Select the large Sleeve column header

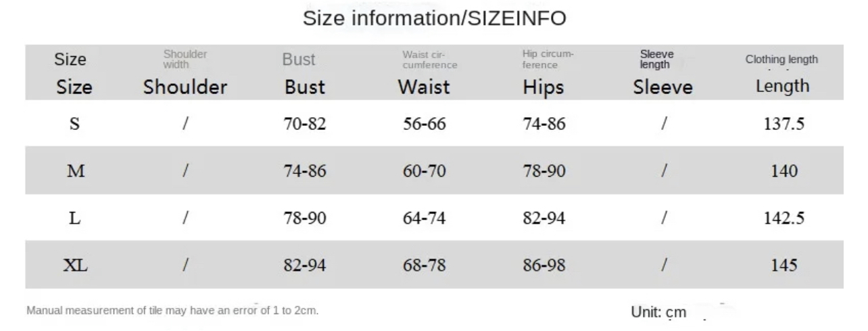[662, 87]
